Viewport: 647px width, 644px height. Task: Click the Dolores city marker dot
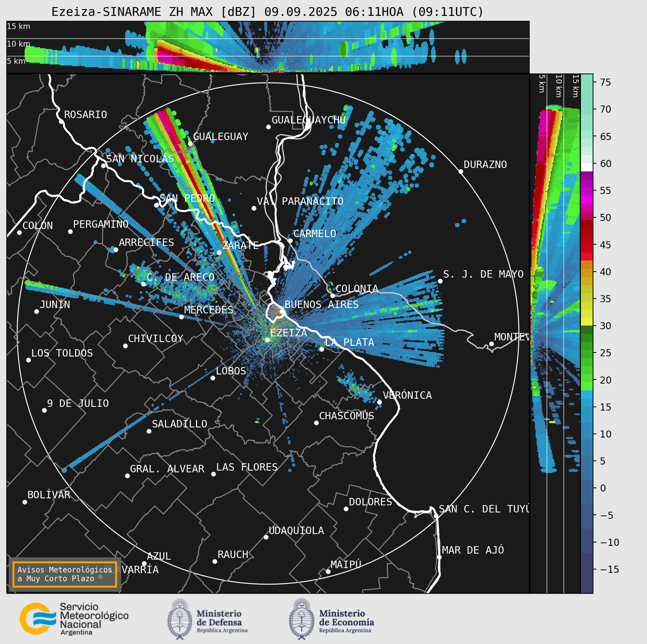(x=346, y=509)
